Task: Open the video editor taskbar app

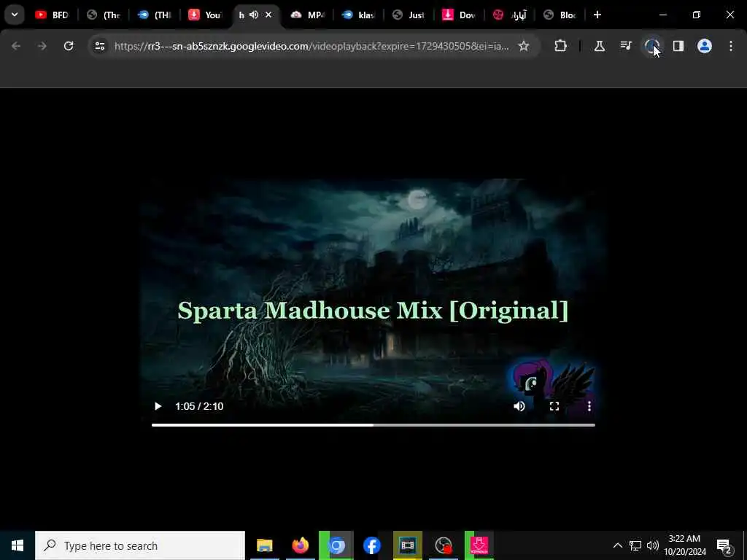Action: (x=408, y=545)
